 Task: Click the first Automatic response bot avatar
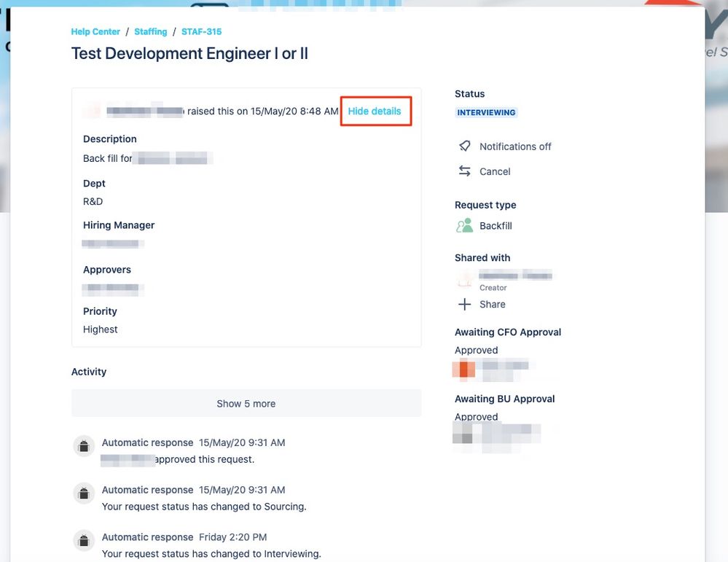84,446
